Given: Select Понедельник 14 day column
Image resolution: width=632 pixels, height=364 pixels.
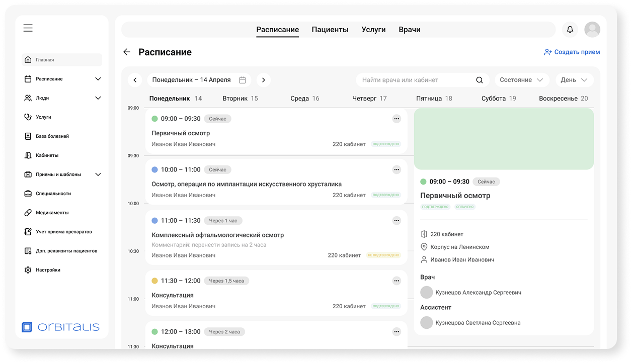Looking at the screenshot, I should [x=176, y=99].
